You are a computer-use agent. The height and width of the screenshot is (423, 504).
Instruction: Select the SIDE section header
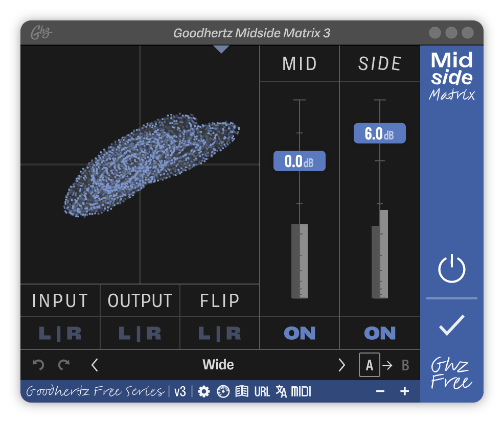(379, 63)
